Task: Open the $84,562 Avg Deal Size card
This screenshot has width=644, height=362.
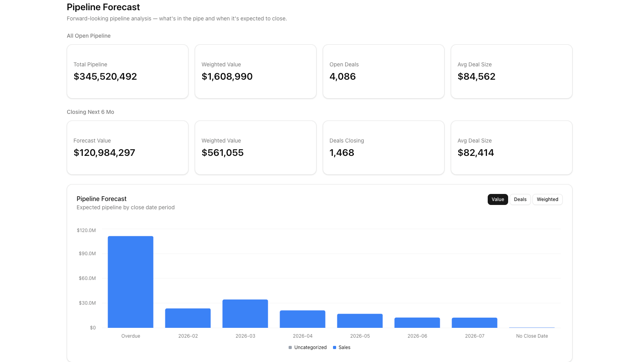Action: click(x=511, y=71)
